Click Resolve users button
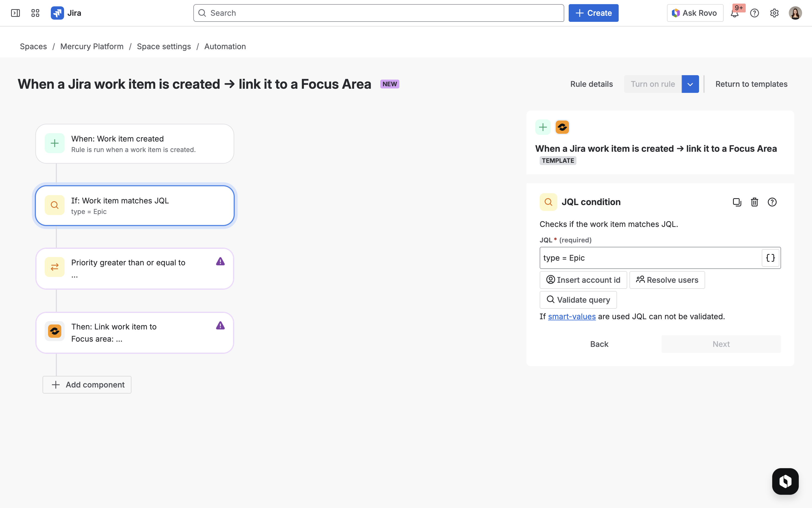The width and height of the screenshot is (812, 508). 667,280
